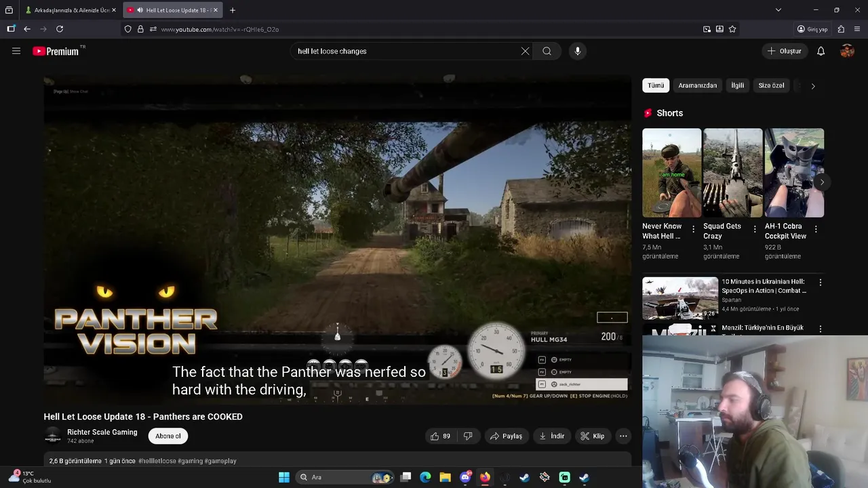Click the İndir download button
Viewport: 868px width, 488px height.
point(551,436)
